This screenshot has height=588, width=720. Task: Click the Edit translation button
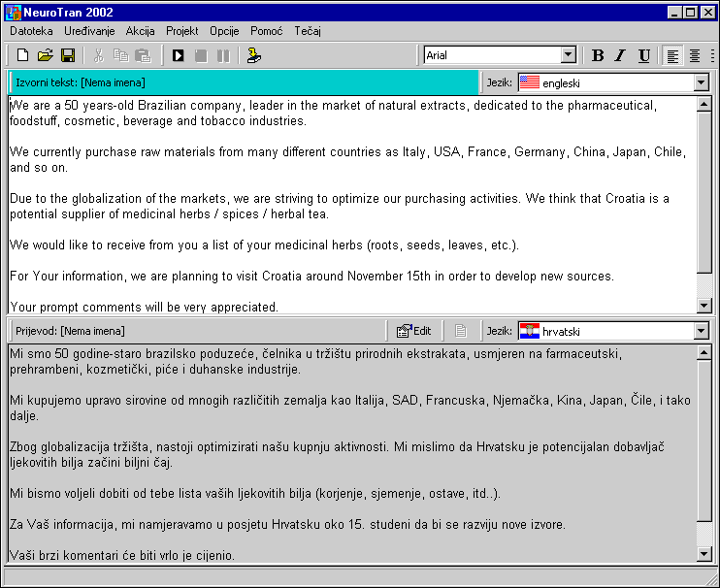414,331
